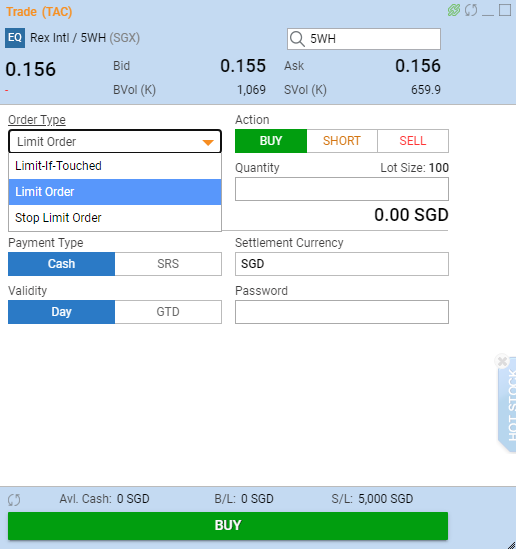Refresh balances with the bottom-left reload icon

tap(14, 500)
